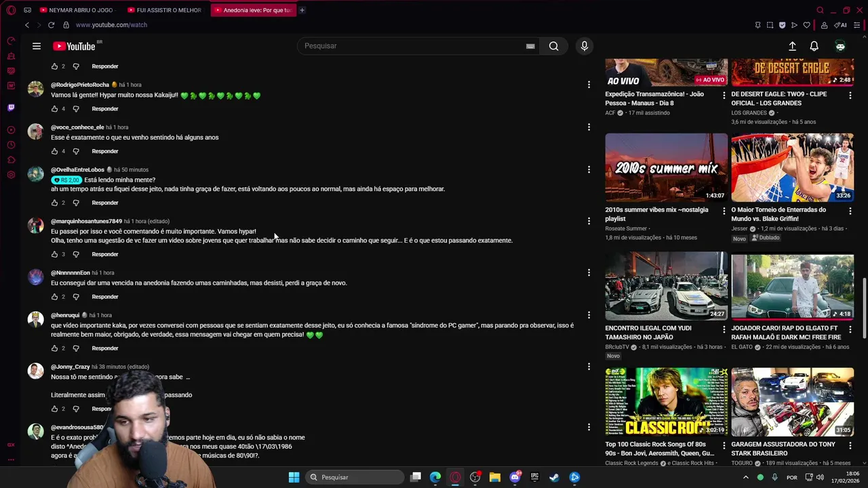Like the @NnnnnnnEon comment
This screenshot has height=488, width=868.
[55, 297]
